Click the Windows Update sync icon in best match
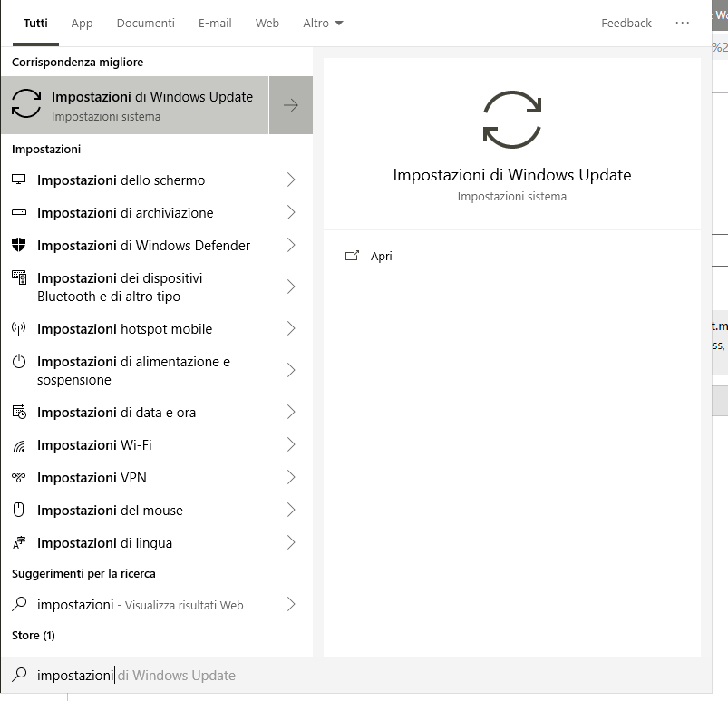The height and width of the screenshot is (701, 728). pos(26,104)
